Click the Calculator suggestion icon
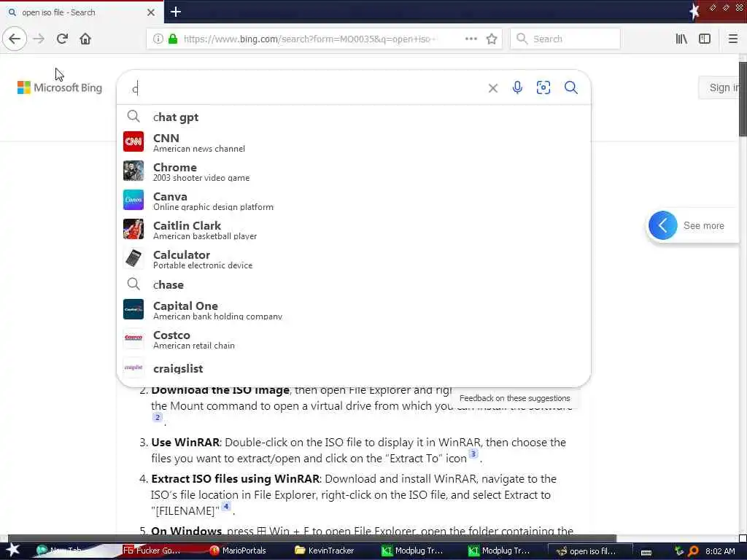 coord(133,258)
